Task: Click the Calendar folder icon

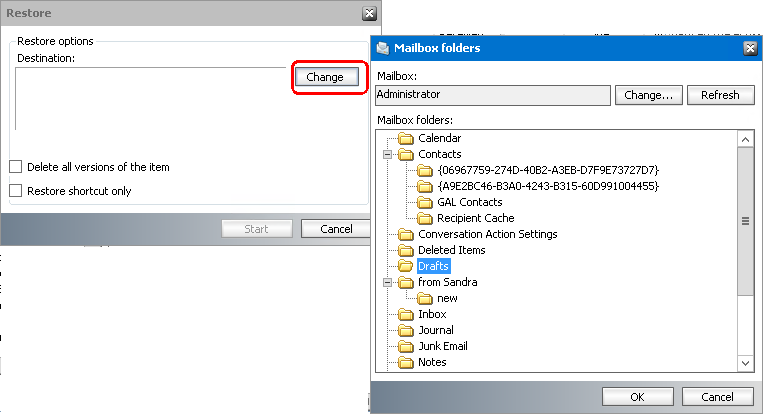Action: pos(406,139)
